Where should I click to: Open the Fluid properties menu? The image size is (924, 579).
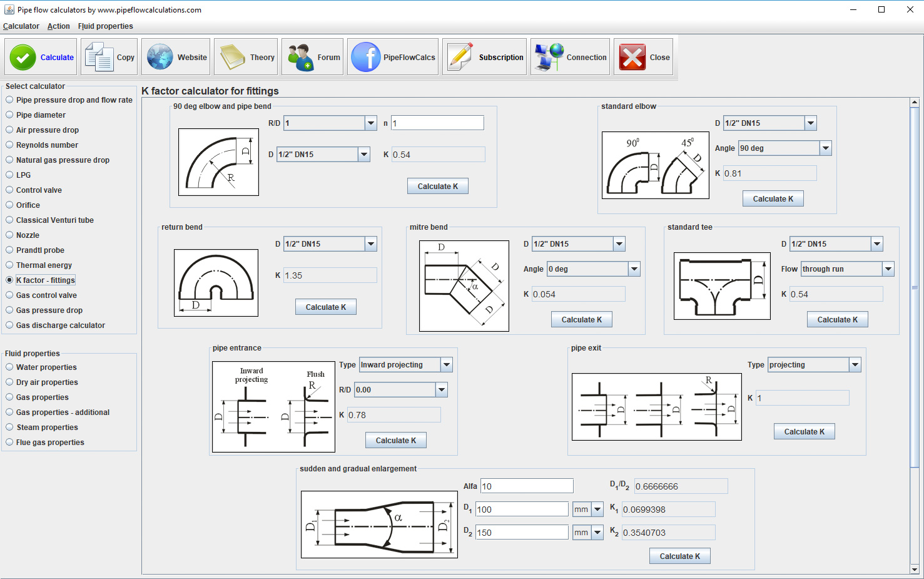pos(105,26)
